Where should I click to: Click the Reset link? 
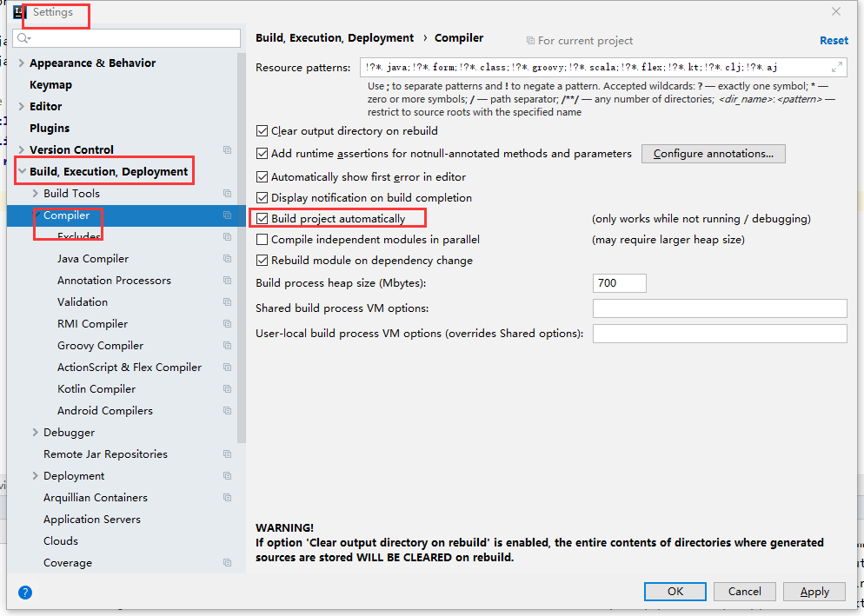point(834,40)
